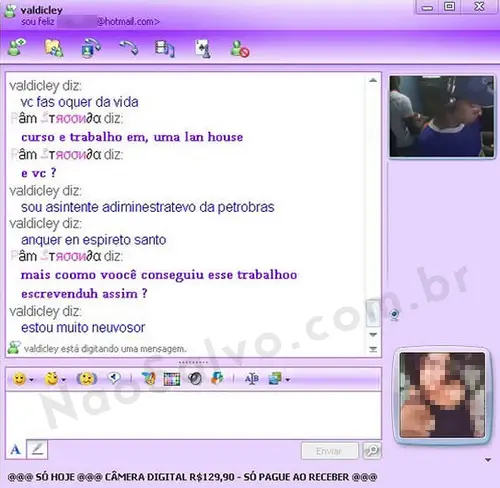Expand the picture sharing dropdown arrow

(x=287, y=380)
